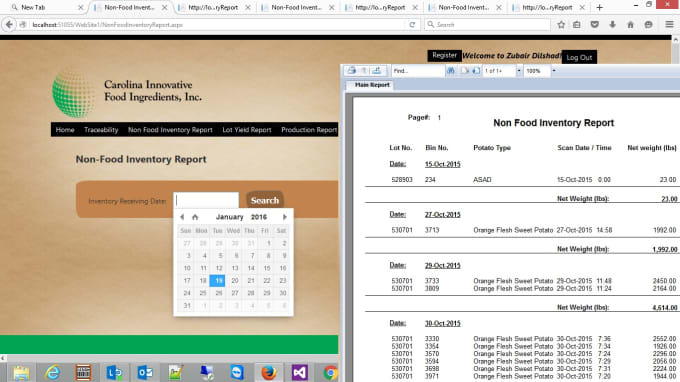Click the export report icon in viewer toolbar
Screen dimensions: 680x382
(x=377, y=70)
